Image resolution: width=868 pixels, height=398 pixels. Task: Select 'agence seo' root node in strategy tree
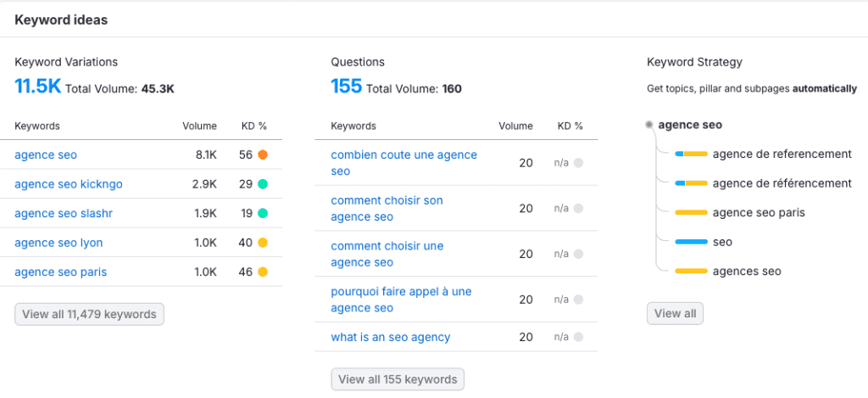[690, 126]
